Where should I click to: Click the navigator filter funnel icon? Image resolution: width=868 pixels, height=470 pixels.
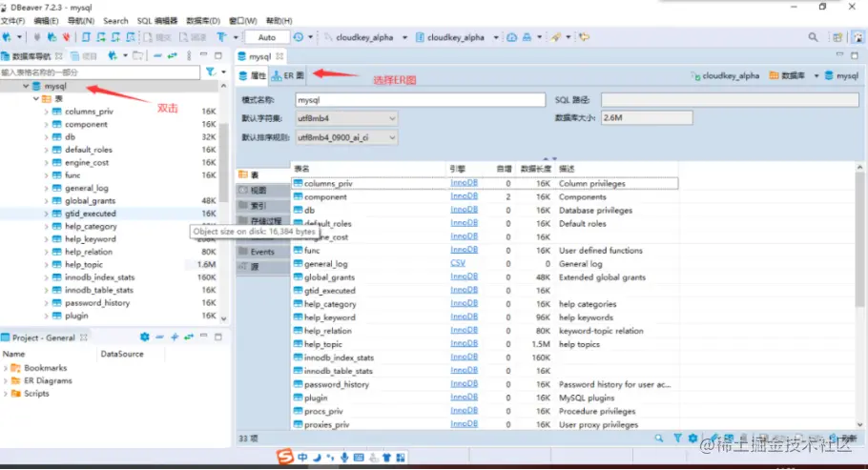pyautogui.click(x=211, y=72)
